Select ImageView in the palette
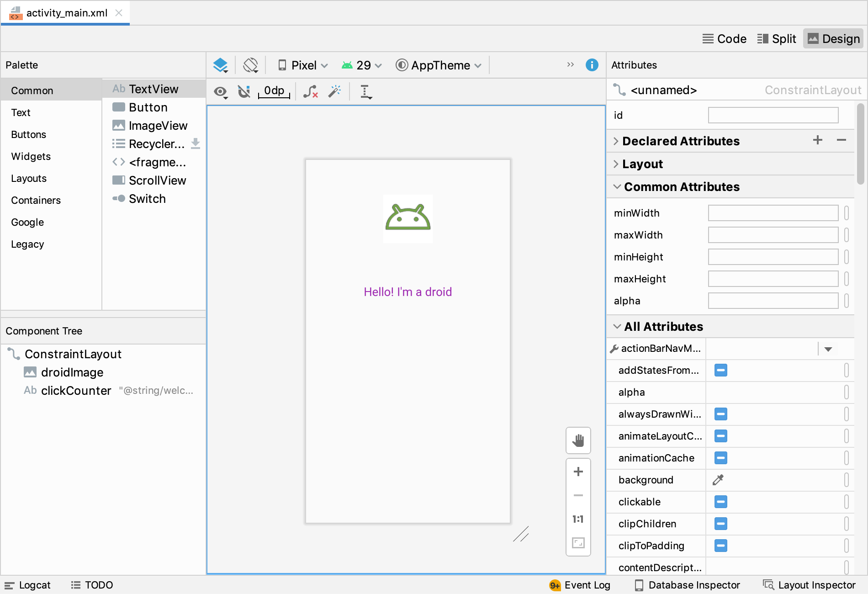 pos(154,126)
